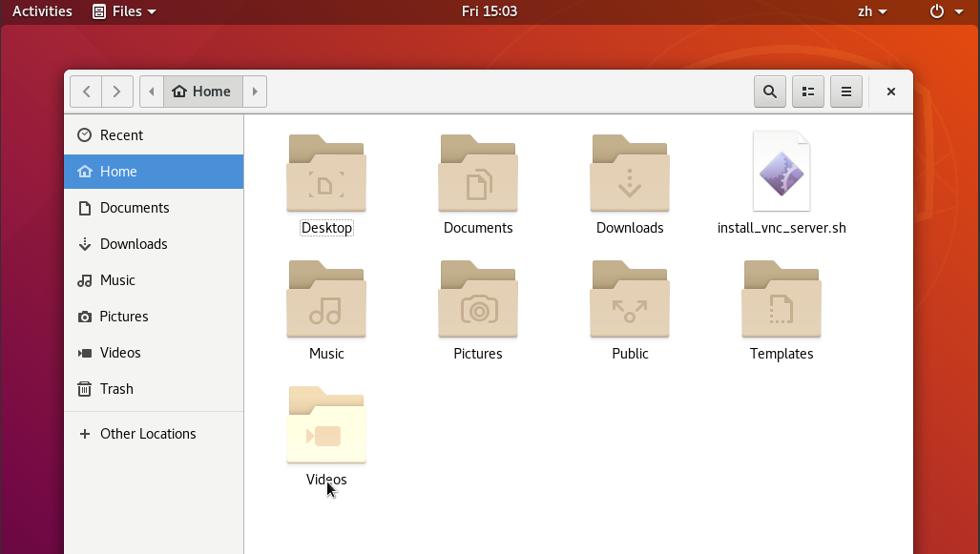The width and height of the screenshot is (980, 554).
Task: Toggle list view using the view icon
Action: (x=808, y=92)
